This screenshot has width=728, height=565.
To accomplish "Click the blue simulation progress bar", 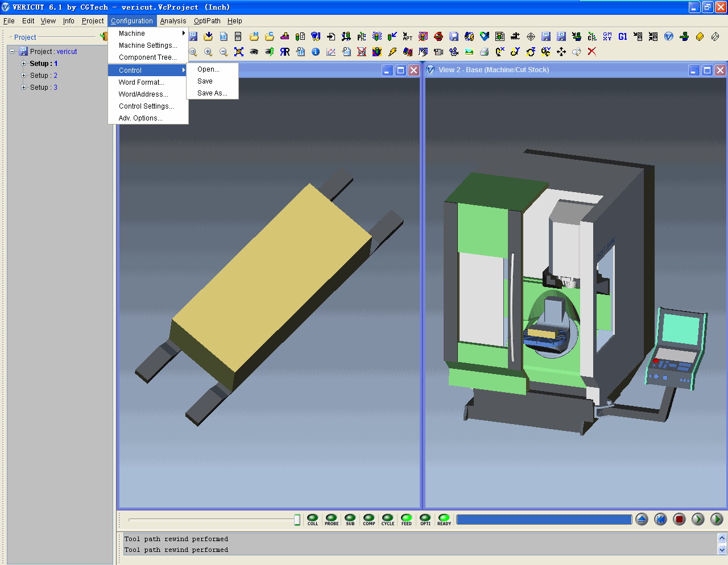I will [x=544, y=520].
